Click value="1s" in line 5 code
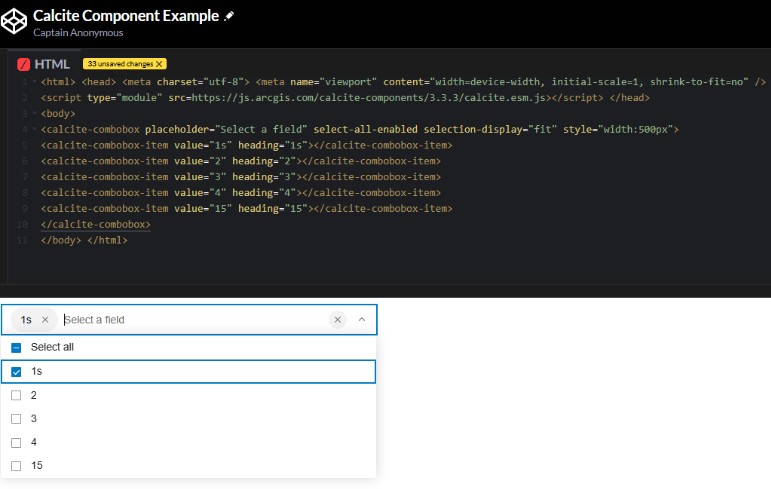 coord(203,145)
